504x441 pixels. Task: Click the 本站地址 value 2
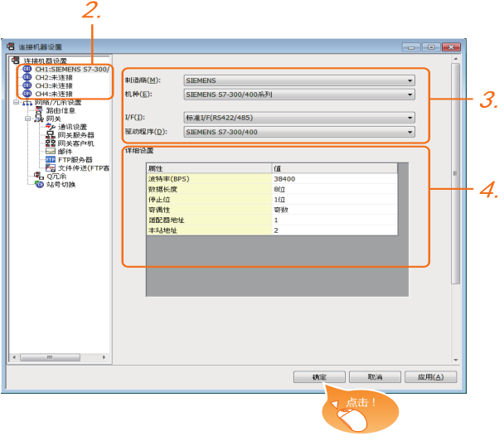pos(334,230)
